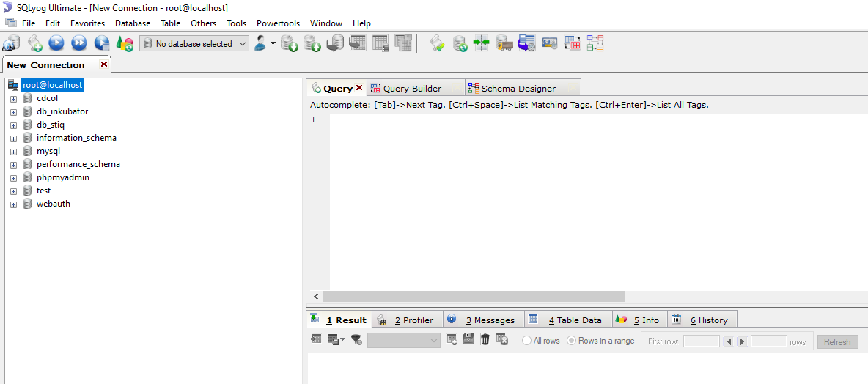Click the Schema Designer toolbar diagram icon
Viewport: 868px width, 384px height.
pyautogui.click(x=595, y=43)
